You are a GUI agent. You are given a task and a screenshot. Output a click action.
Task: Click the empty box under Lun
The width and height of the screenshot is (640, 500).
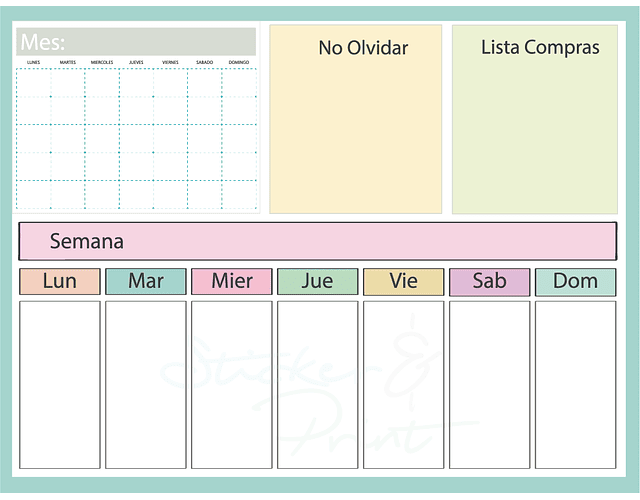pos(60,385)
